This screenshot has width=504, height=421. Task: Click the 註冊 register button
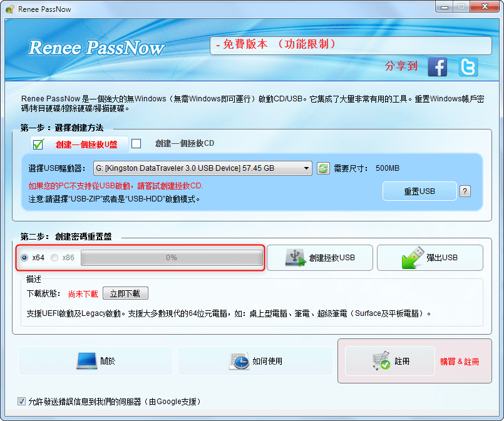click(x=390, y=361)
